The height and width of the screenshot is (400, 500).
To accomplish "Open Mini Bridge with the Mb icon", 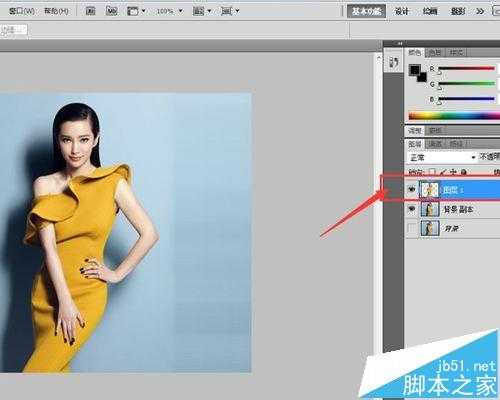I will pos(112,11).
